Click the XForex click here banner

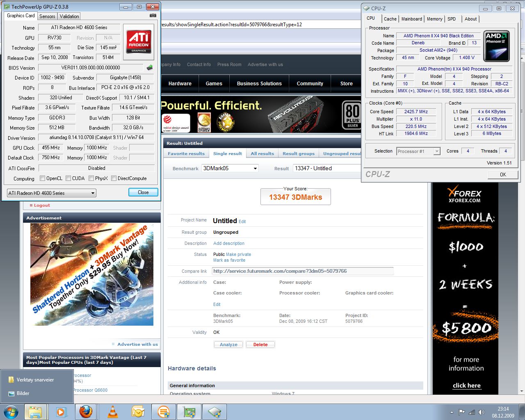click(x=466, y=385)
